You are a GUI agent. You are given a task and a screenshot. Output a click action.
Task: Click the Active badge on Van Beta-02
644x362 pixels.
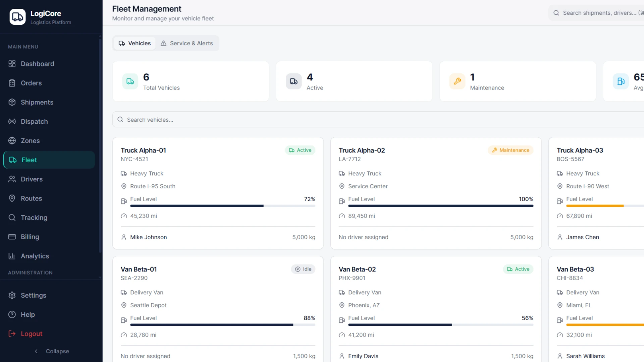[x=518, y=269]
